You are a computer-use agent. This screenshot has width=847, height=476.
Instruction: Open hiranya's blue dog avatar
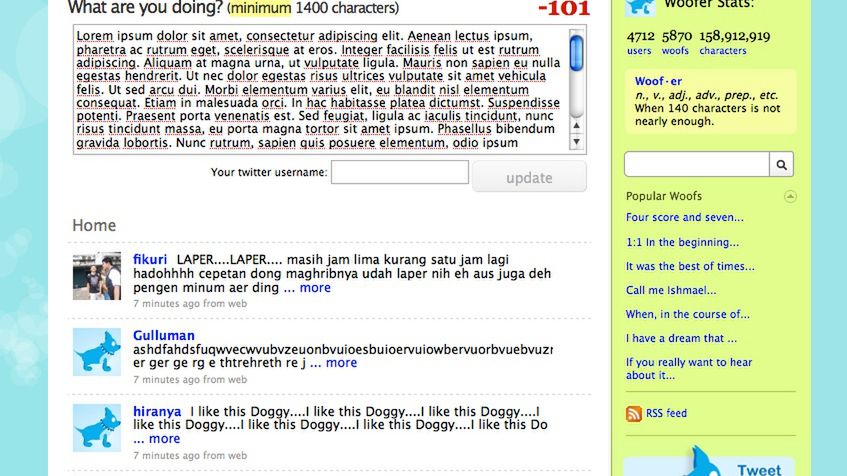pos(97,428)
